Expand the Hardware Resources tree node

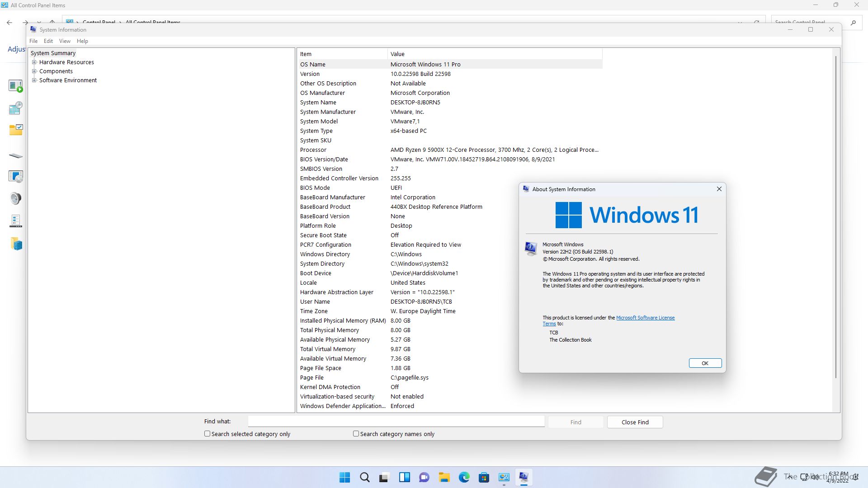point(34,62)
